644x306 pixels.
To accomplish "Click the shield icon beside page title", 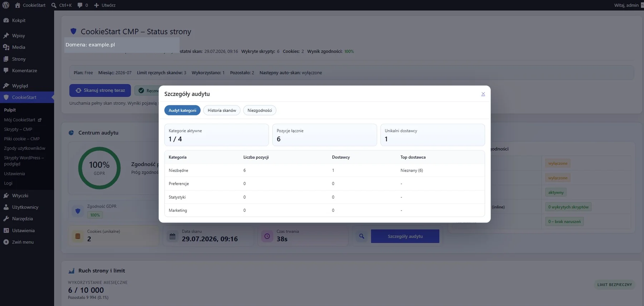I will tap(73, 31).
